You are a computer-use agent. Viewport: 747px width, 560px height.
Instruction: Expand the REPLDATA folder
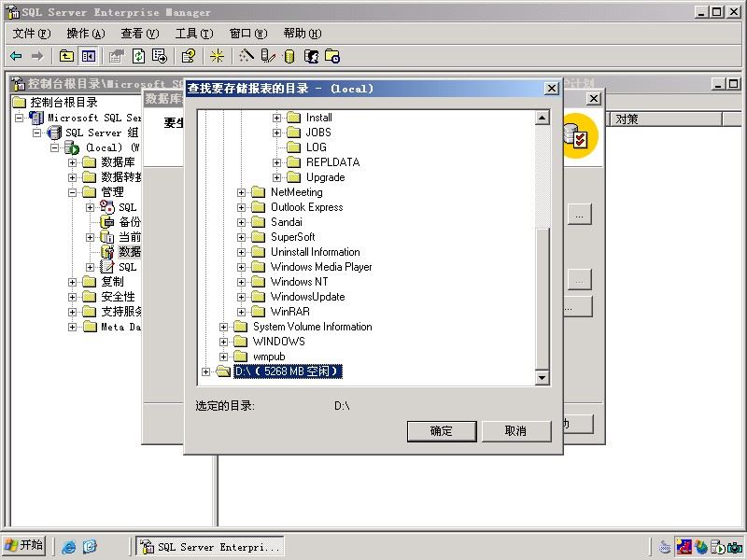pyautogui.click(x=276, y=162)
